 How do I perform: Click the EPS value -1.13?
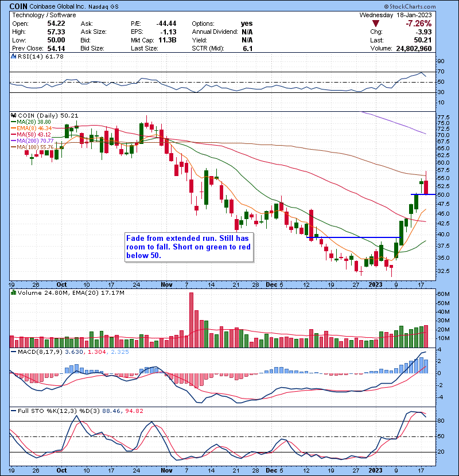pyautogui.click(x=169, y=32)
